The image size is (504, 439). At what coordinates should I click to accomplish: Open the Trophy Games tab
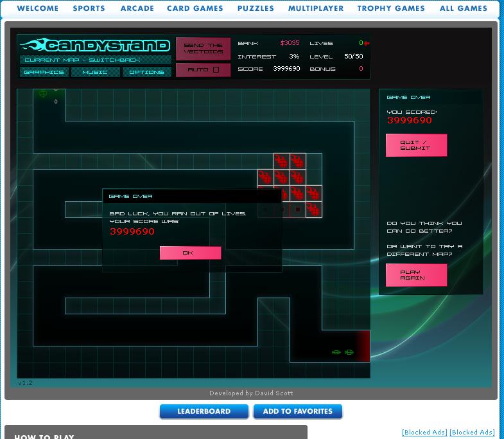(x=391, y=8)
